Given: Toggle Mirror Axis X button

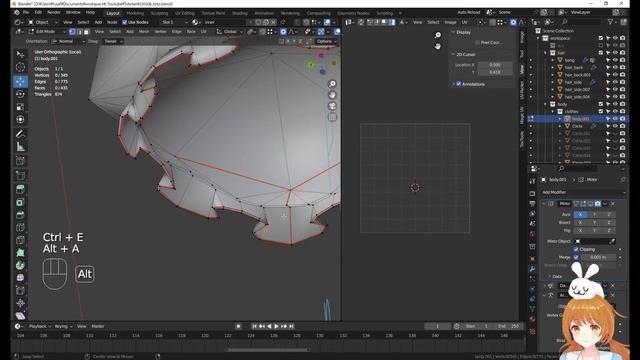Looking at the screenshot, I should click(x=580, y=214).
